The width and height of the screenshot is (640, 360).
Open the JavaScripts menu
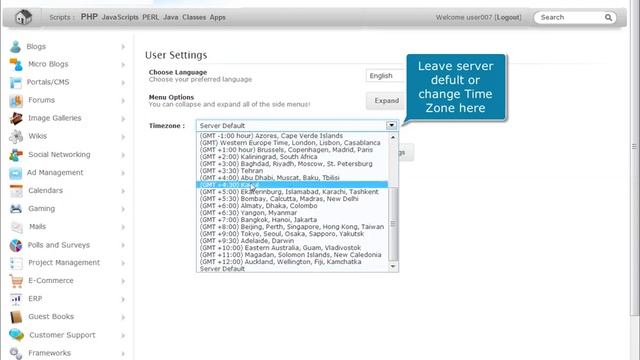pyautogui.click(x=120, y=17)
